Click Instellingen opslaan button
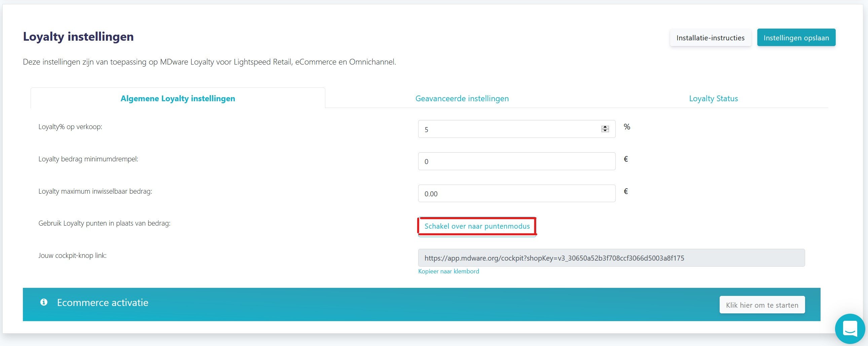Viewport: 868px width, 346px height. coord(796,37)
